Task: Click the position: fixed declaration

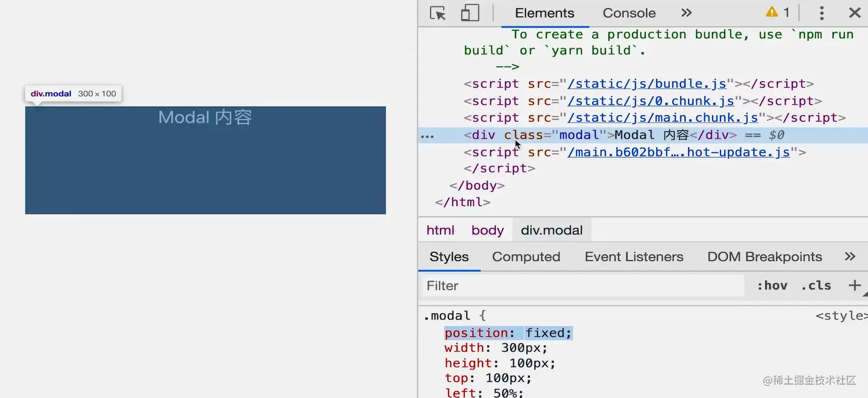Action: pos(509,333)
